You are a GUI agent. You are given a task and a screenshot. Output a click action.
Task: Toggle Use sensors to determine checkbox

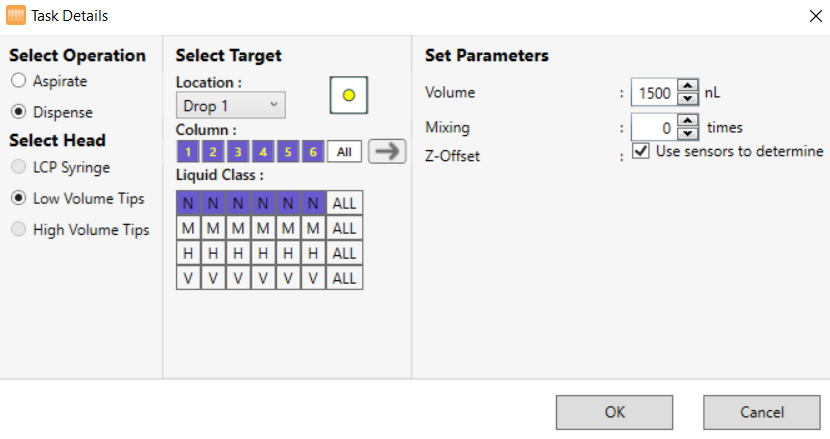642,151
